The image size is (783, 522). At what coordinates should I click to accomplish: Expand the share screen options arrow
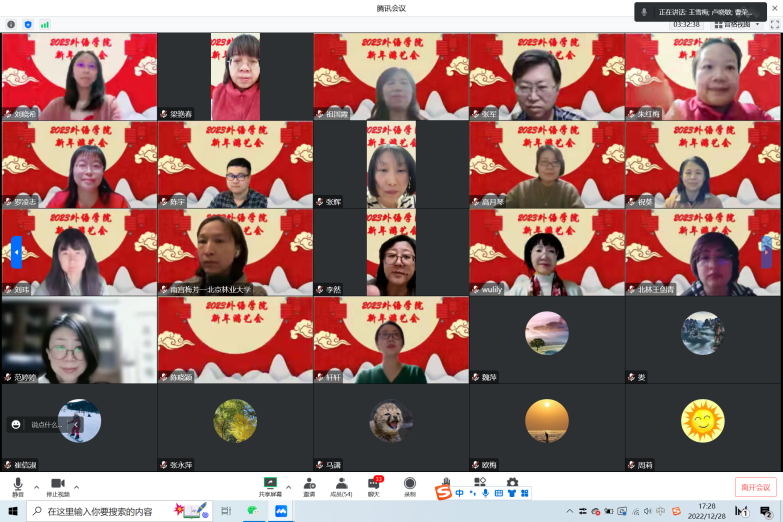(289, 487)
